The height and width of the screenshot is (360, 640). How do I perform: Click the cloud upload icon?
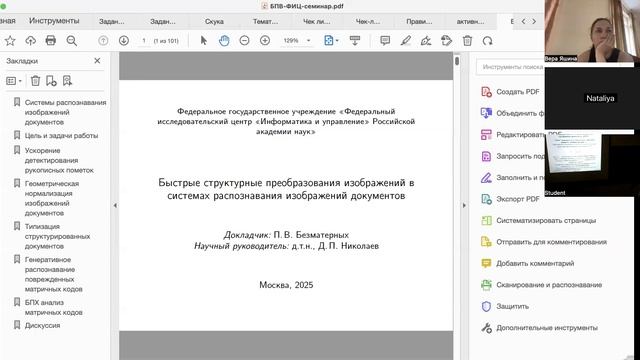[30, 40]
